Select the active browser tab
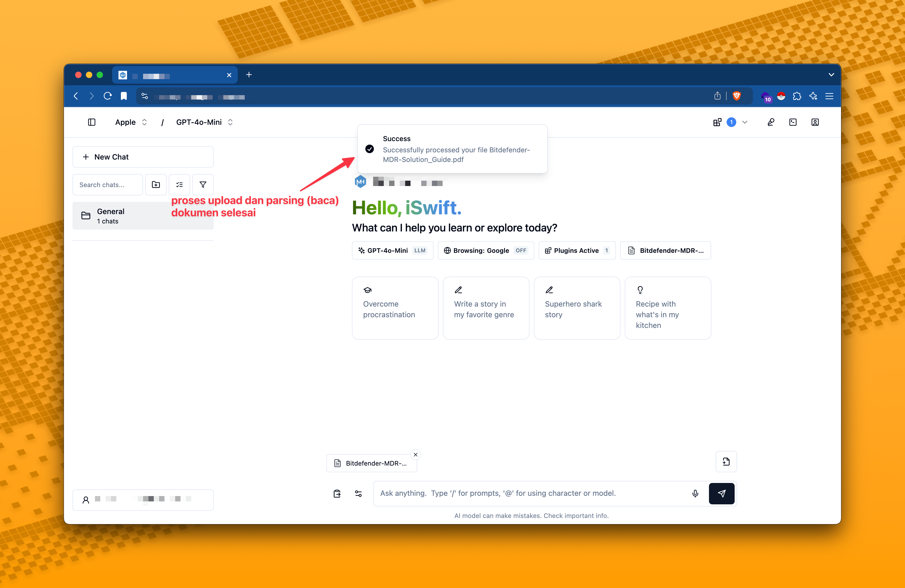Screen dimensions: 905x588 coord(175,75)
